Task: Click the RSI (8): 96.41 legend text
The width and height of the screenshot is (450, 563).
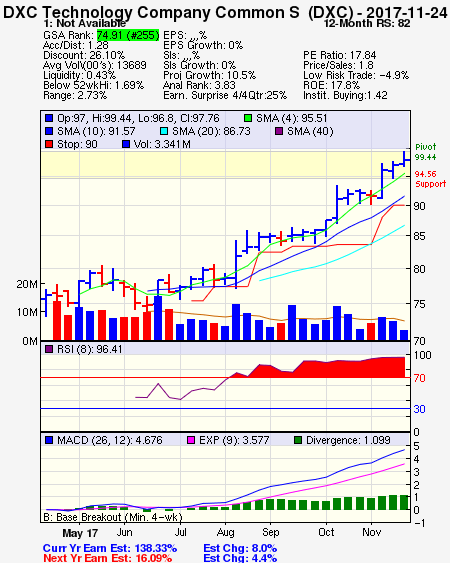Action: click(90, 349)
